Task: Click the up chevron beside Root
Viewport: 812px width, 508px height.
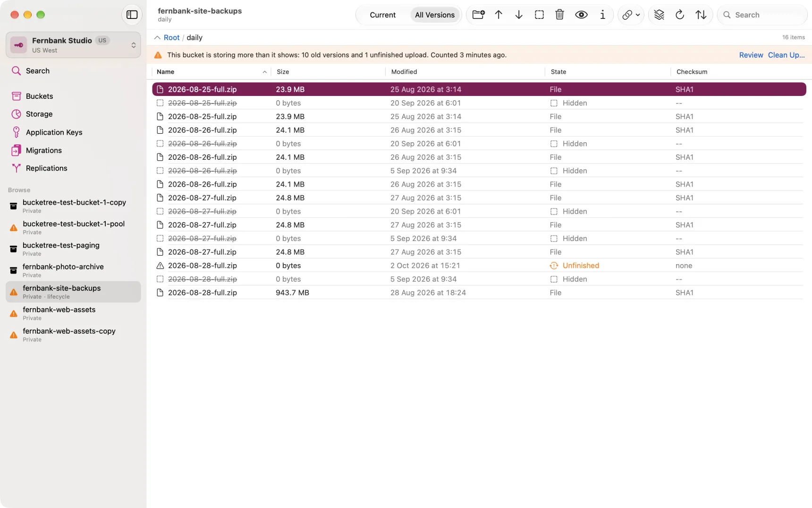Action: 157,37
